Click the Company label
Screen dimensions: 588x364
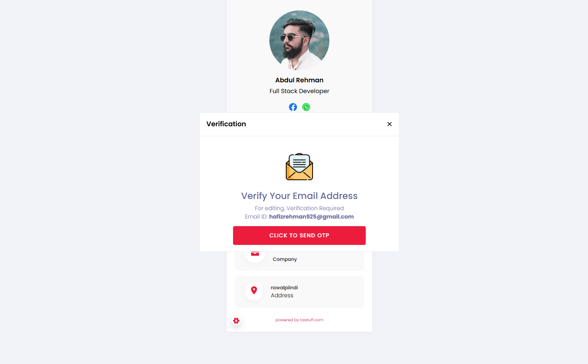(285, 259)
